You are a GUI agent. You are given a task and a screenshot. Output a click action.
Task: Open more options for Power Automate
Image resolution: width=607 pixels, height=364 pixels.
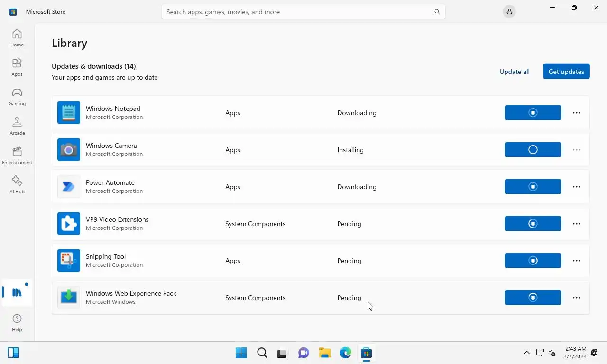pyautogui.click(x=577, y=187)
